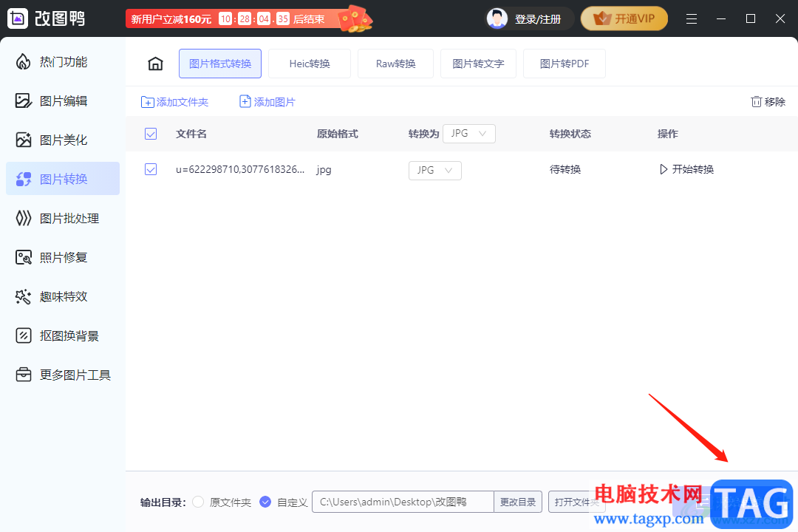Screen dimensions: 798x532
Task: Open 图片批处理 in the sidebar
Action: click(63, 219)
